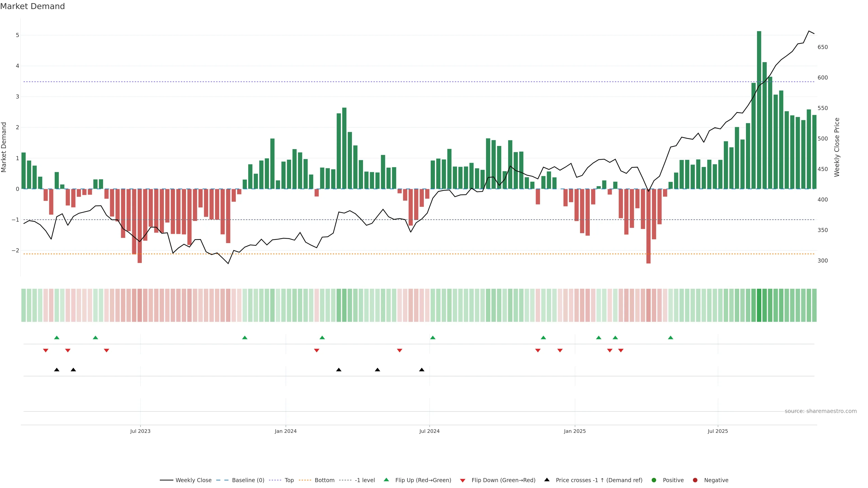Click the black triangle Price crosses legend icon
The width and height of the screenshot is (868, 488).
(x=547, y=480)
